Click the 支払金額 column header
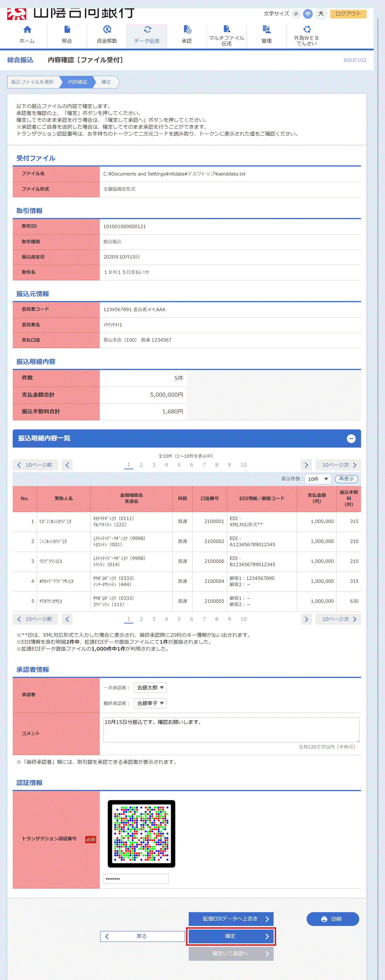The height and width of the screenshot is (980, 385). point(317,498)
